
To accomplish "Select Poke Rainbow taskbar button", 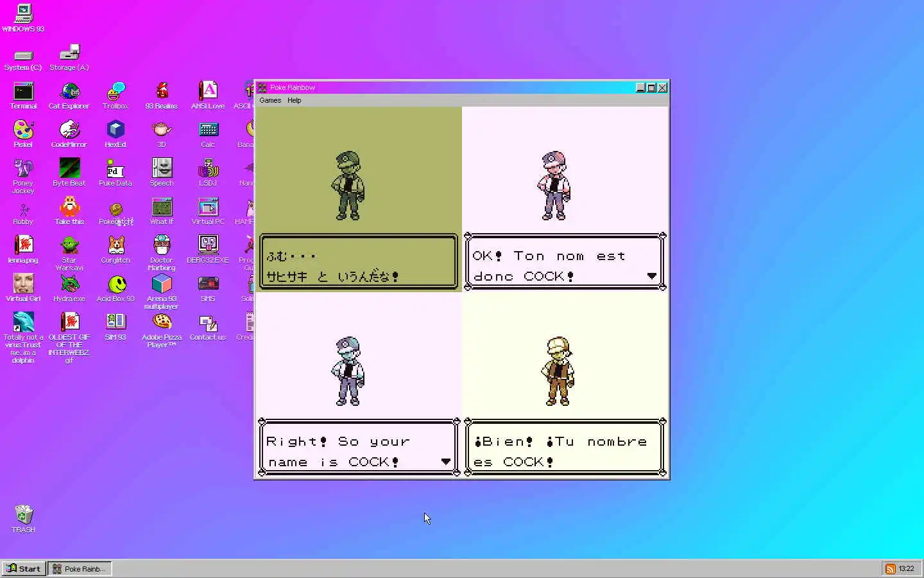I will click(x=80, y=568).
